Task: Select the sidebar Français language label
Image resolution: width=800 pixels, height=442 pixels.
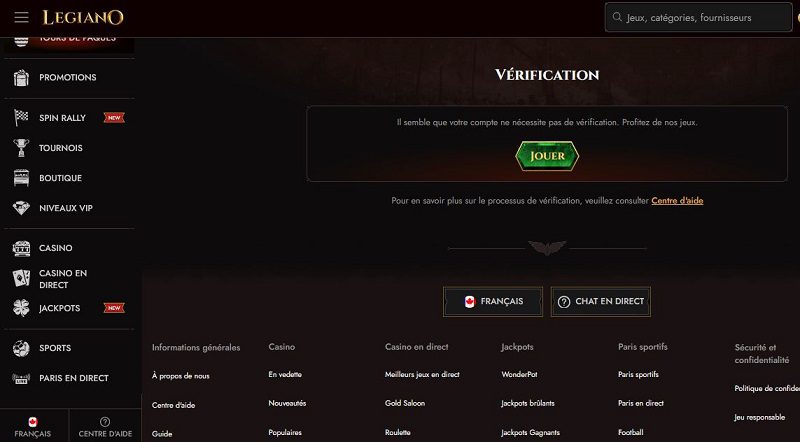Action: (33, 434)
